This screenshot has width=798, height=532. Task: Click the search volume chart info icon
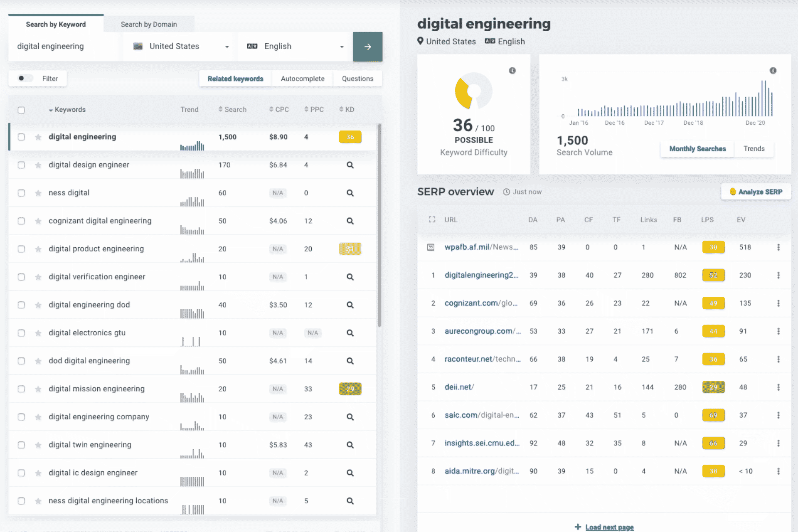pos(773,71)
